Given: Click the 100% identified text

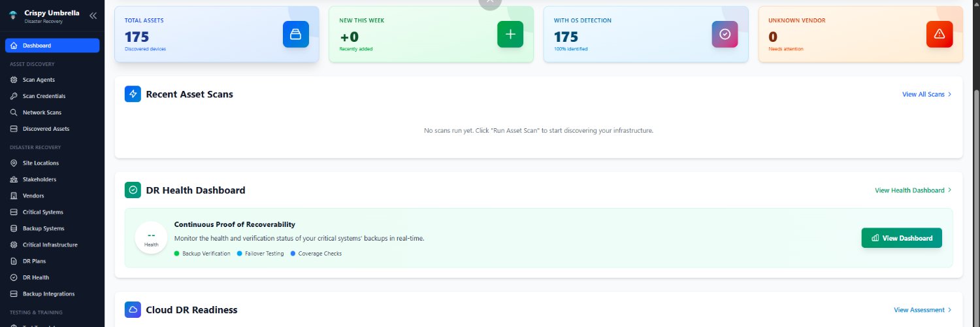Looking at the screenshot, I should 570,49.
